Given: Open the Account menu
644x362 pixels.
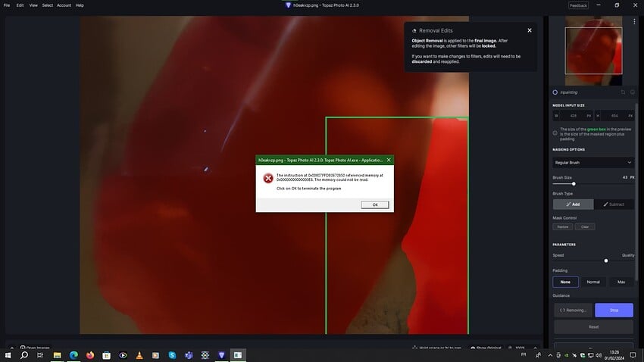Looking at the screenshot, I should [x=64, y=5].
